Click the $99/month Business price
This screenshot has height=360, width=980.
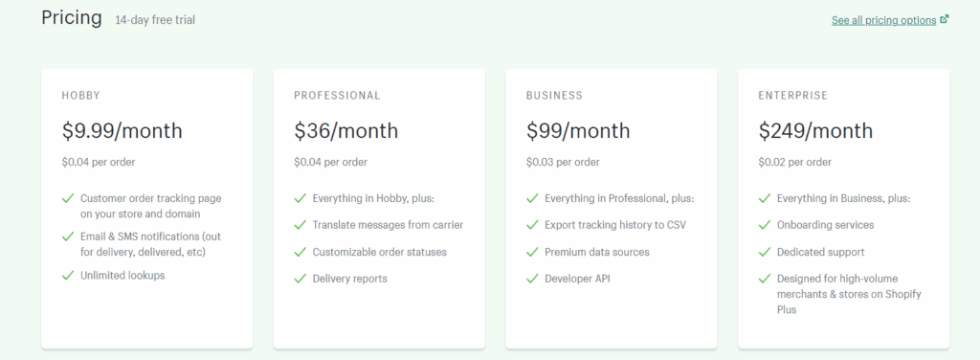pyautogui.click(x=578, y=130)
